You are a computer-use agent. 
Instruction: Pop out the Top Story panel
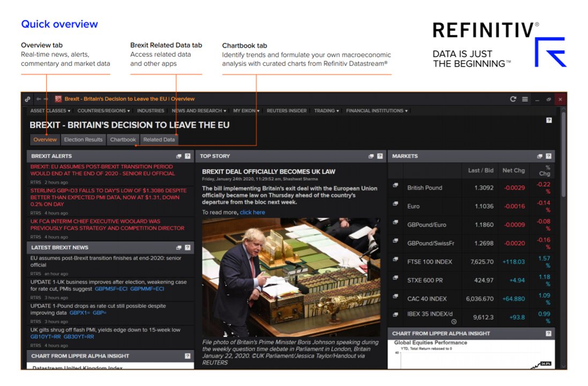pyautogui.click(x=371, y=156)
